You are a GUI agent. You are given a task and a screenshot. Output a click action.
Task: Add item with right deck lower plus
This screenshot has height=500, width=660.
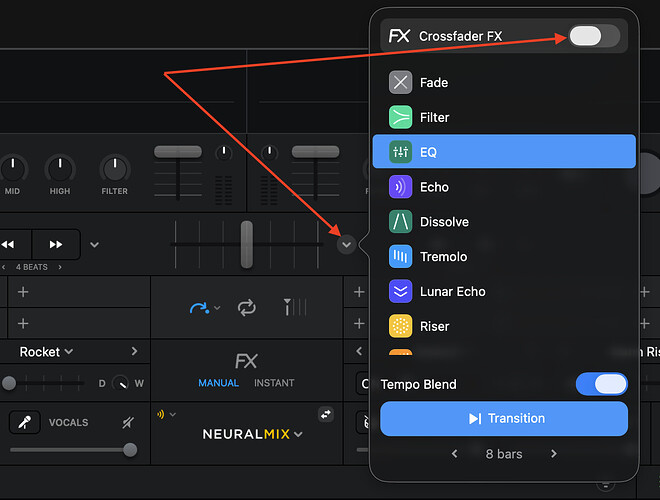[359, 323]
